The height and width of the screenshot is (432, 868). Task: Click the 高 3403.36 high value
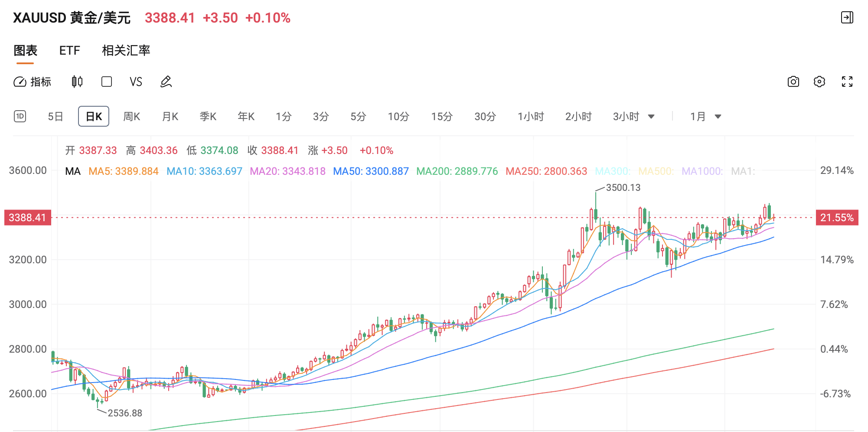click(152, 151)
